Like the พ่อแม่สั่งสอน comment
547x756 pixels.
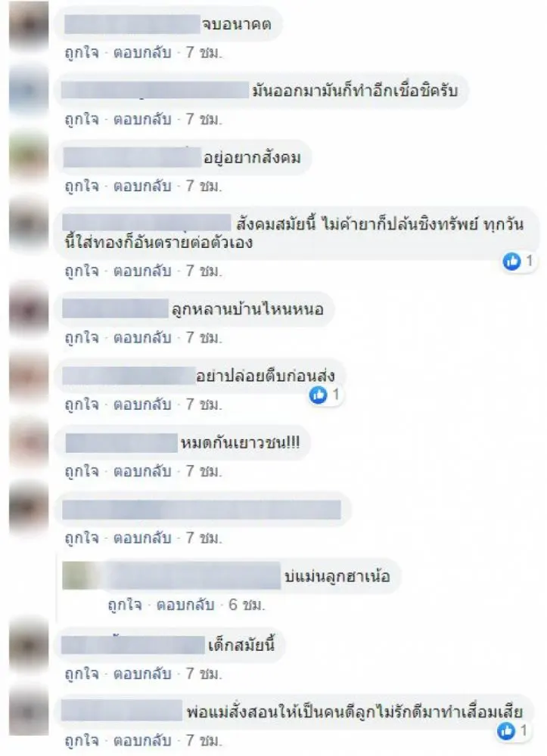[82, 740]
